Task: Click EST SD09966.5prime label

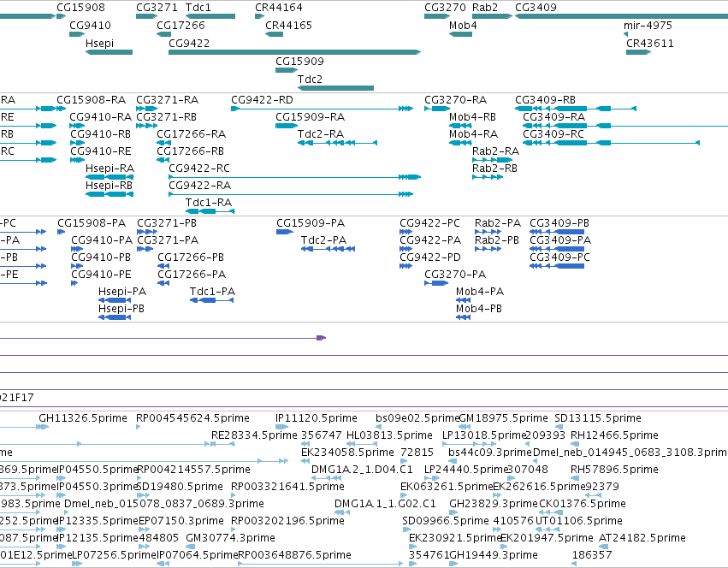Action: 445,521
